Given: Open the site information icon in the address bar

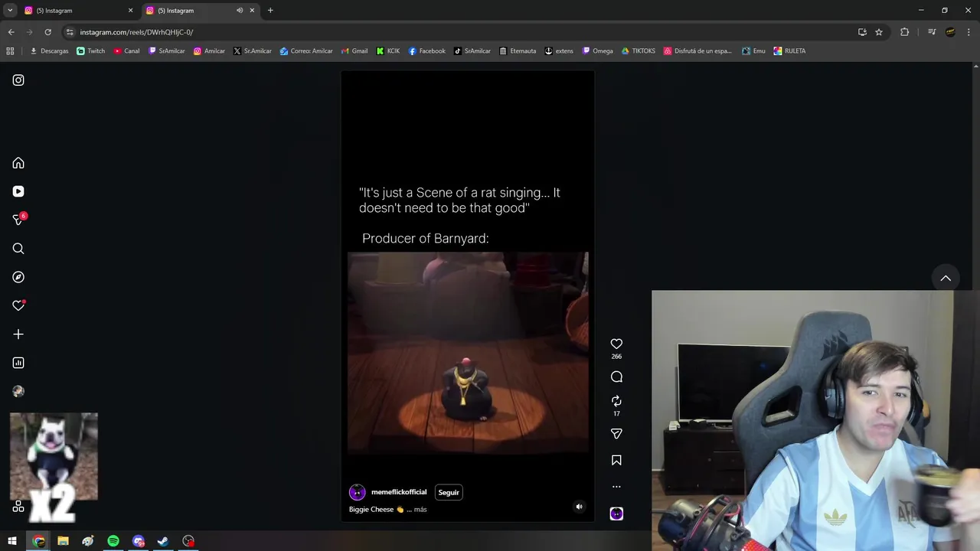Looking at the screenshot, I should (x=70, y=32).
